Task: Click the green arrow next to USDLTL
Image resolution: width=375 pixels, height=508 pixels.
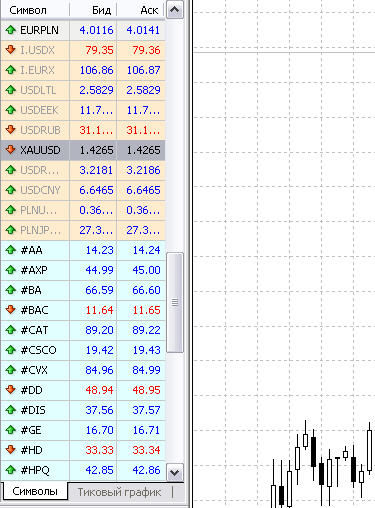Action: point(11,90)
